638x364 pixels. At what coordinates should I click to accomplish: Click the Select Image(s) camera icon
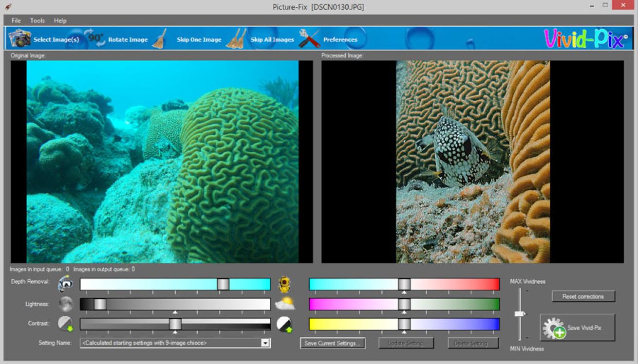coord(20,38)
